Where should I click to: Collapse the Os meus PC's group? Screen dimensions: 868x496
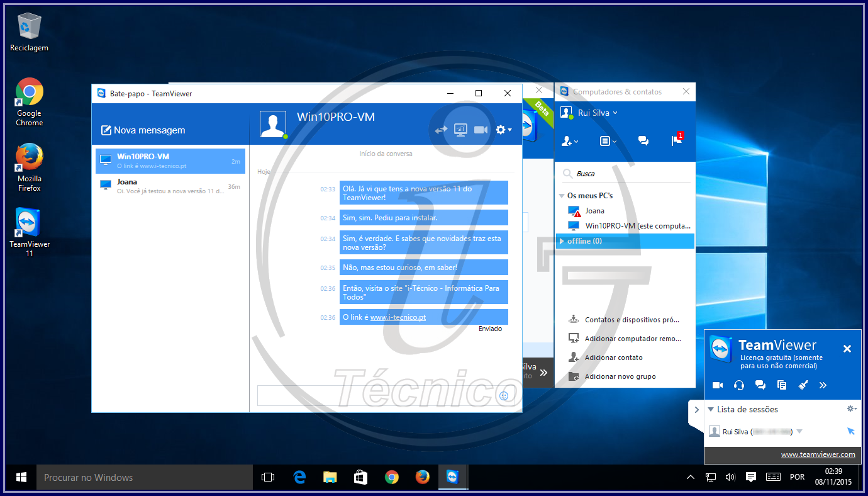[561, 195]
